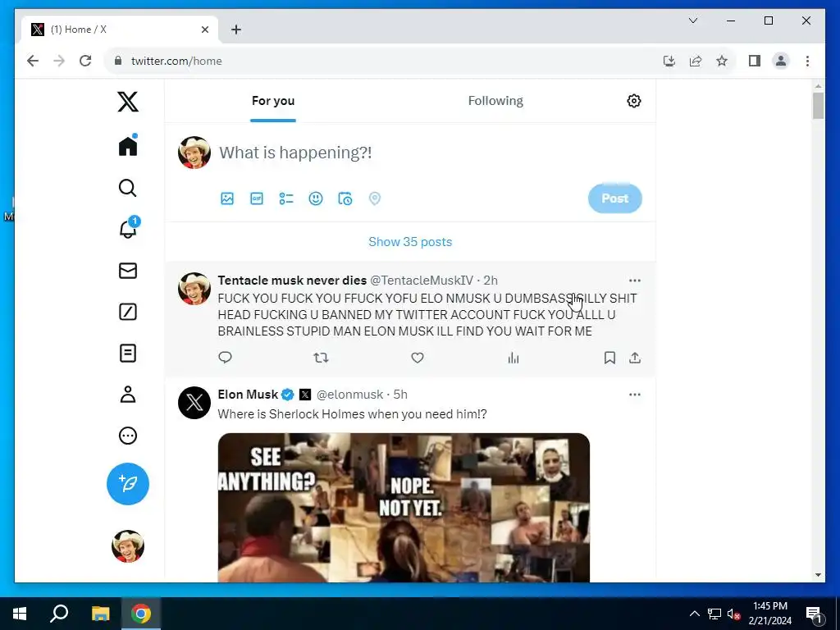Screen dimensions: 840x630
Task: Open the Sherlock Holmes meme image
Action: coord(404,507)
